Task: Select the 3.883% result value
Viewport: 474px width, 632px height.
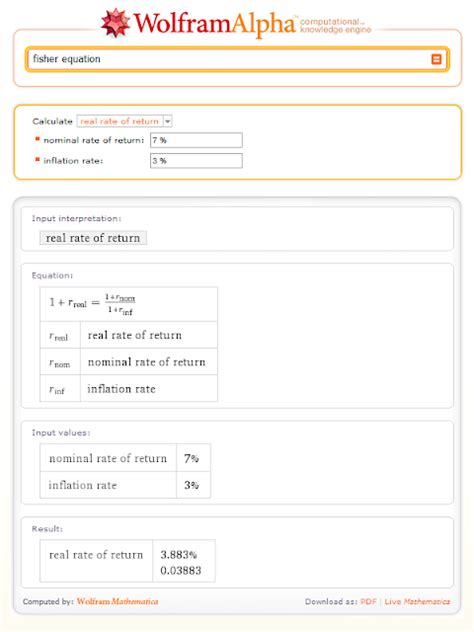Action: point(179,555)
